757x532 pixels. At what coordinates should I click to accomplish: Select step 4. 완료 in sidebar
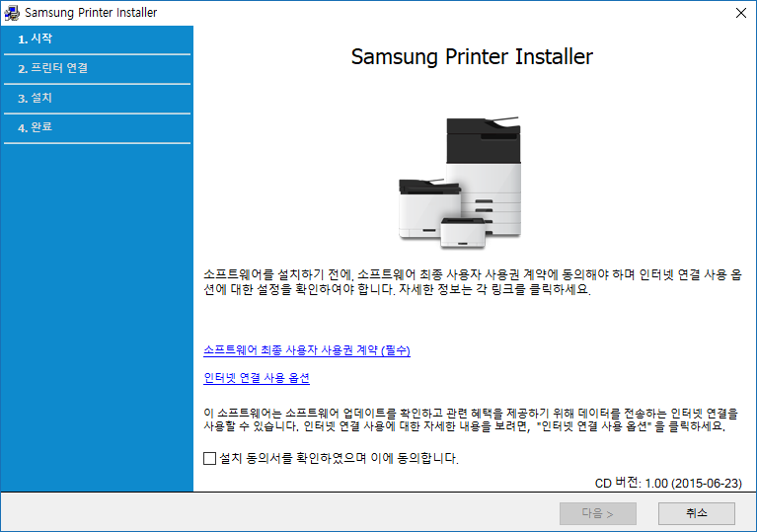[97, 127]
